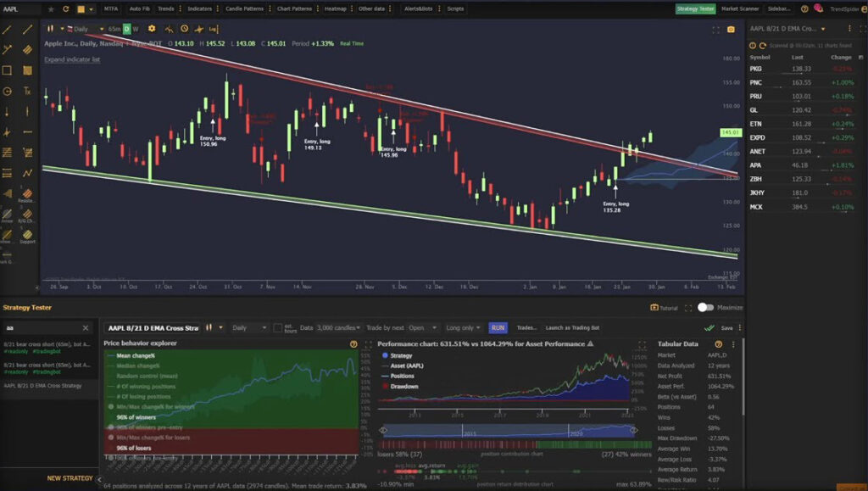Expand the main chart to fullscreen

pos(715,30)
